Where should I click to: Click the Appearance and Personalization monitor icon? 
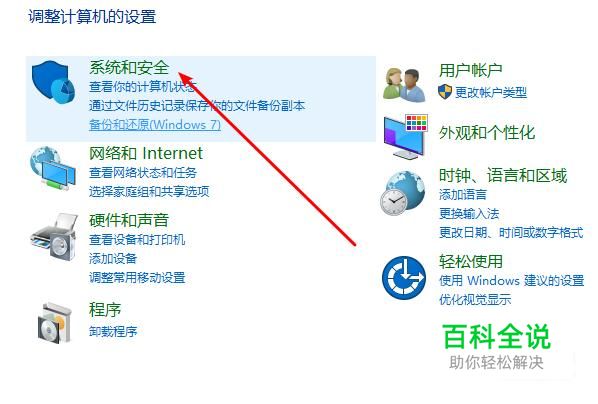405,136
